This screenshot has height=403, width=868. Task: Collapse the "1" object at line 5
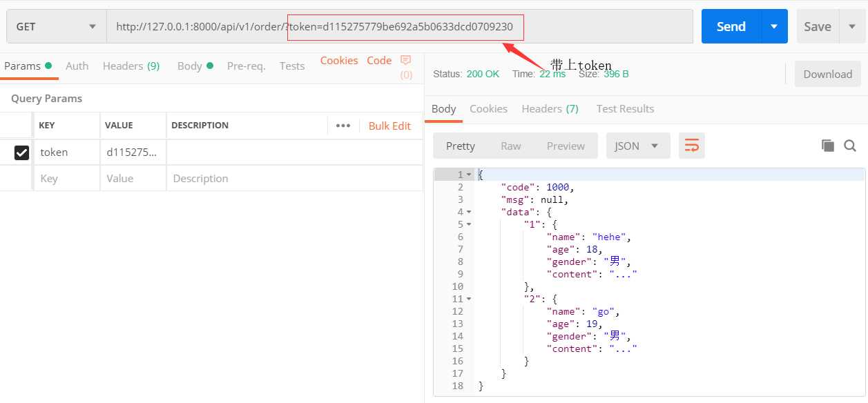pyautogui.click(x=469, y=225)
